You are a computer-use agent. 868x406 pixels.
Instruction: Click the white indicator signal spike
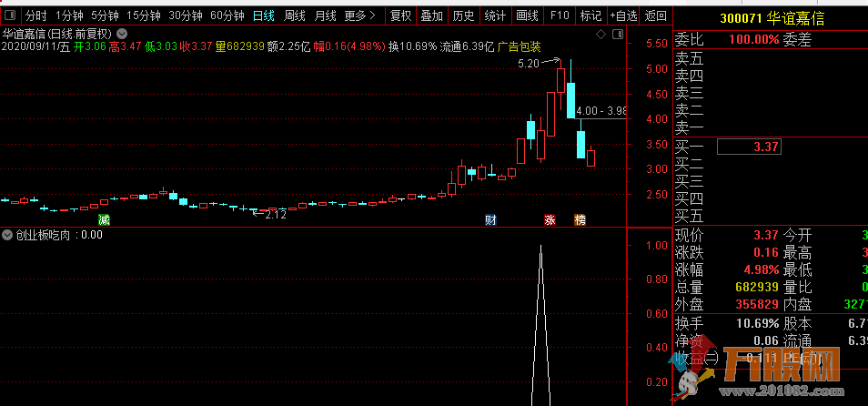540,325
